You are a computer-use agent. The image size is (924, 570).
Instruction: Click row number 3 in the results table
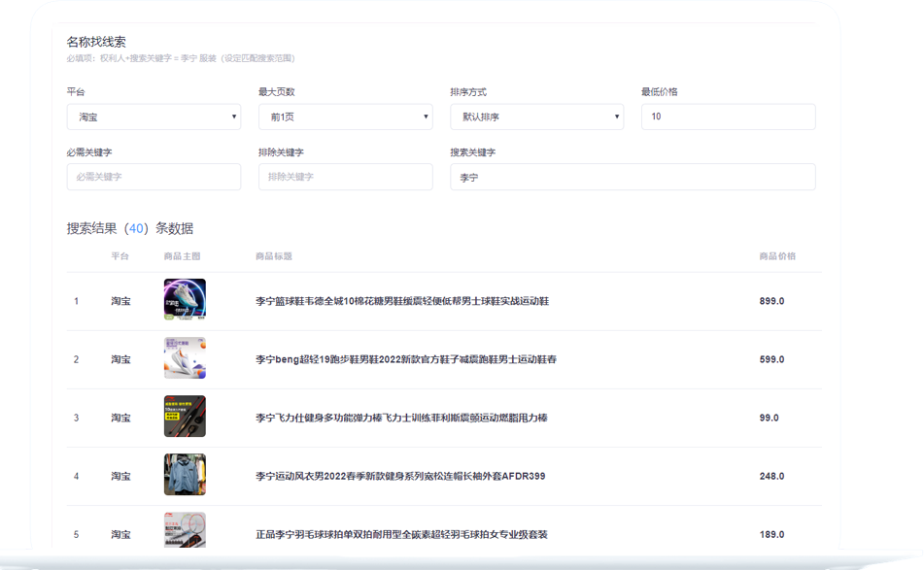76,418
